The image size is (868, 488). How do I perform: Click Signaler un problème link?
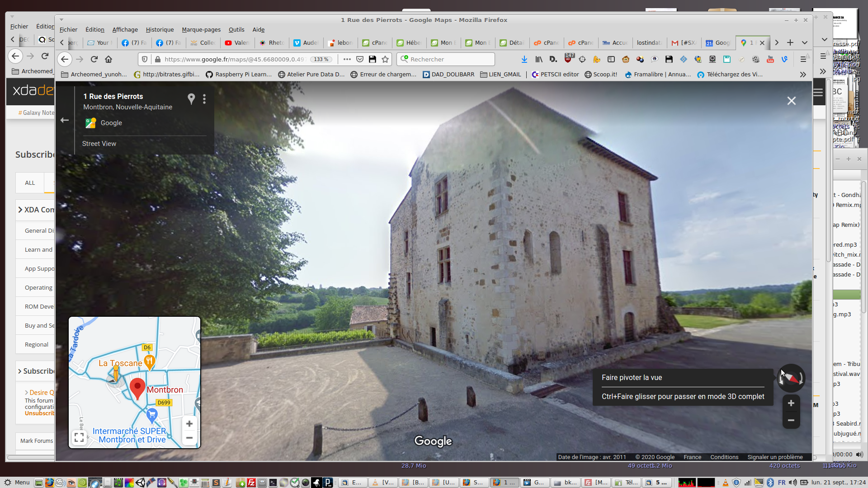tap(775, 457)
